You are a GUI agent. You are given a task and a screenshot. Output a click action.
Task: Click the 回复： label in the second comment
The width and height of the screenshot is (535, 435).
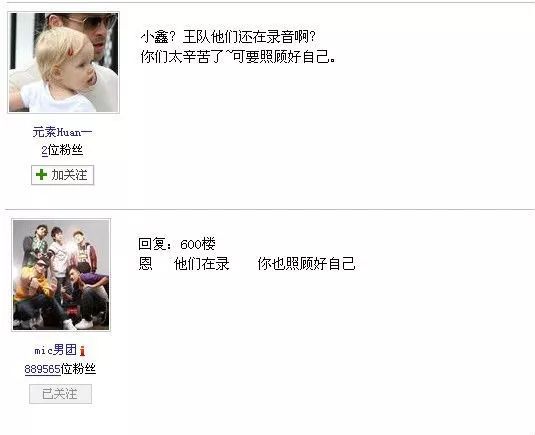tap(156, 244)
